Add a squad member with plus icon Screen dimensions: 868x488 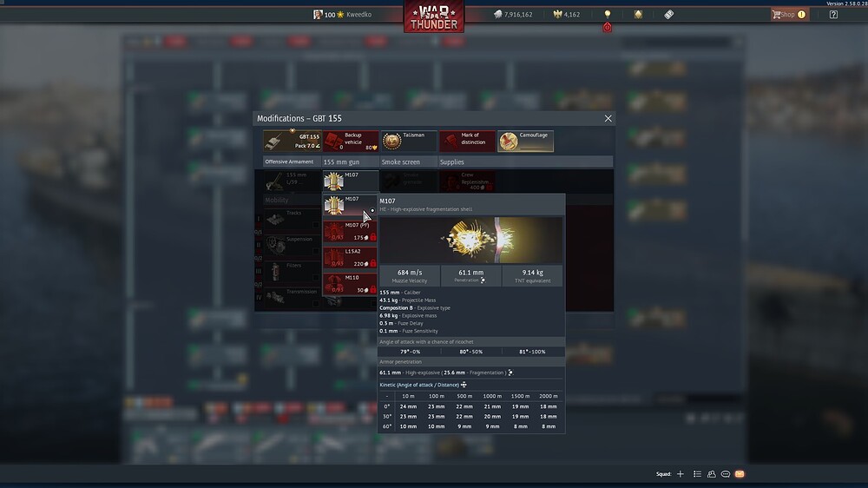pyautogui.click(x=681, y=474)
